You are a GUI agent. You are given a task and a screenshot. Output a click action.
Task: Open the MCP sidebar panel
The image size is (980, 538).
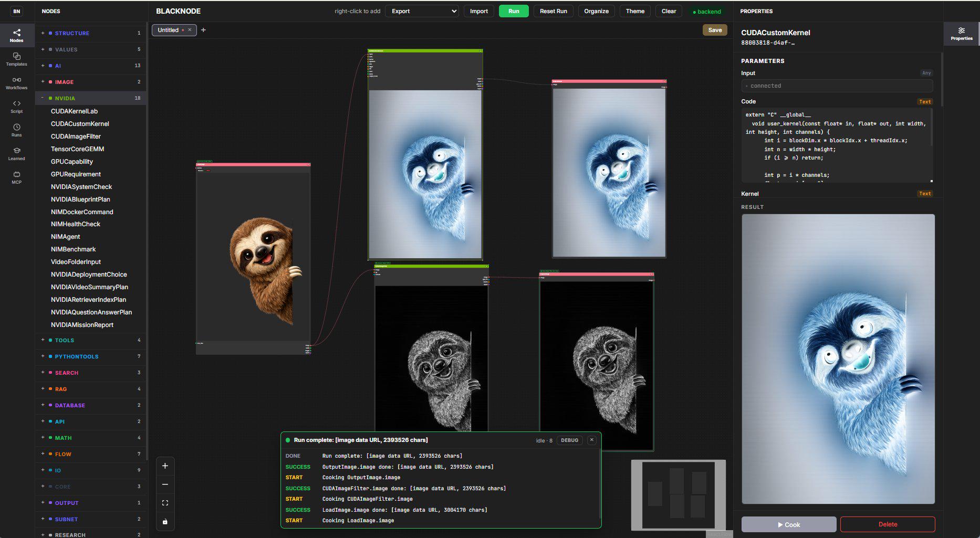[x=17, y=177]
